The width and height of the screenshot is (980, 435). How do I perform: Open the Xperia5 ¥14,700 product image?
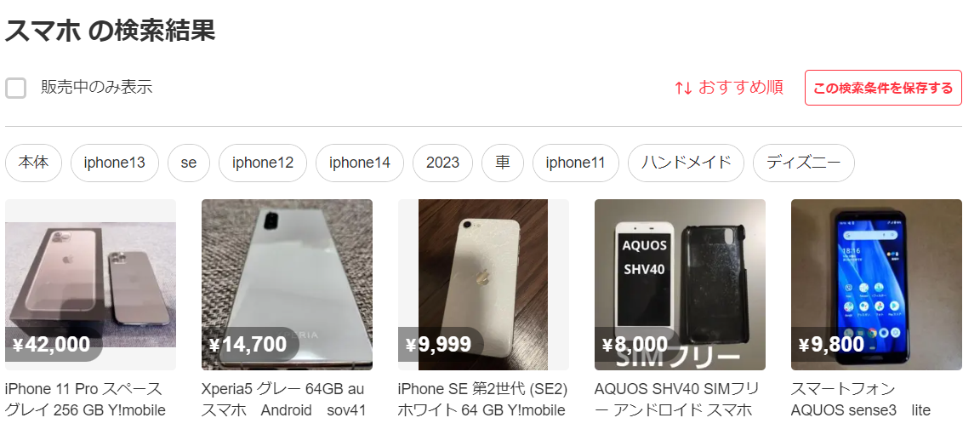pos(287,284)
